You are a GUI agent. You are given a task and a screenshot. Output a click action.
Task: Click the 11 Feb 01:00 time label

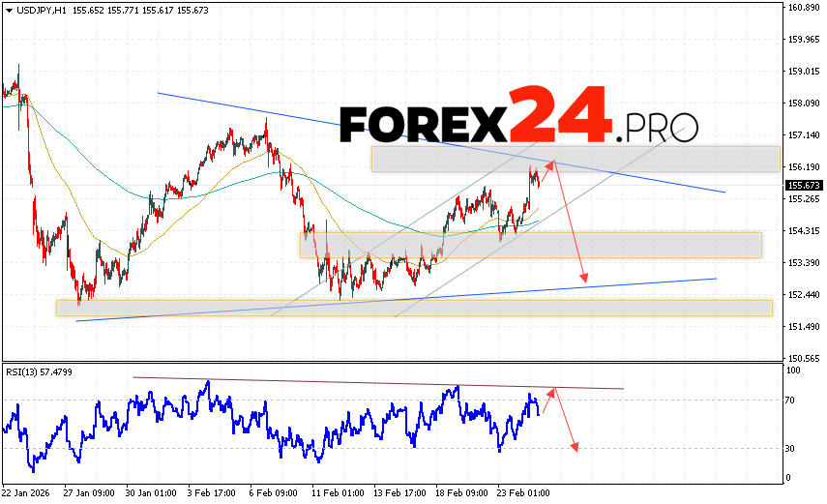click(x=338, y=493)
